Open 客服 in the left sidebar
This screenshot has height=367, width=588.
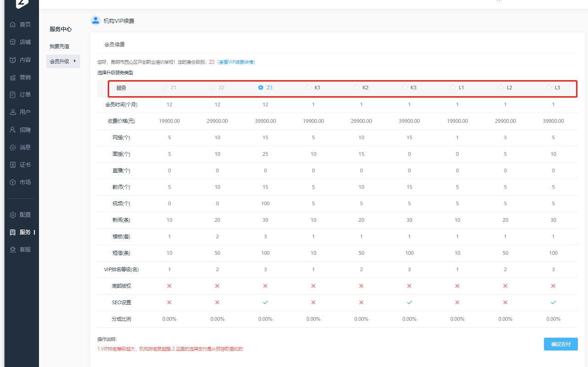click(x=25, y=250)
